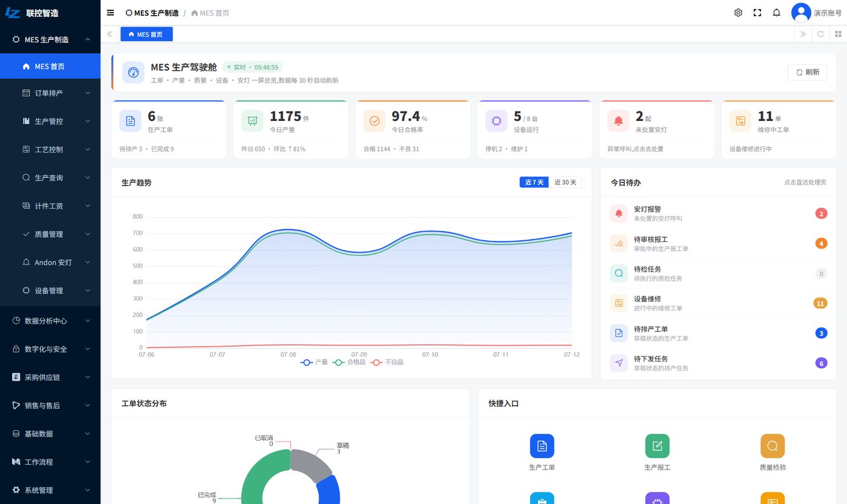Click the 演示账号 username

tap(828, 13)
